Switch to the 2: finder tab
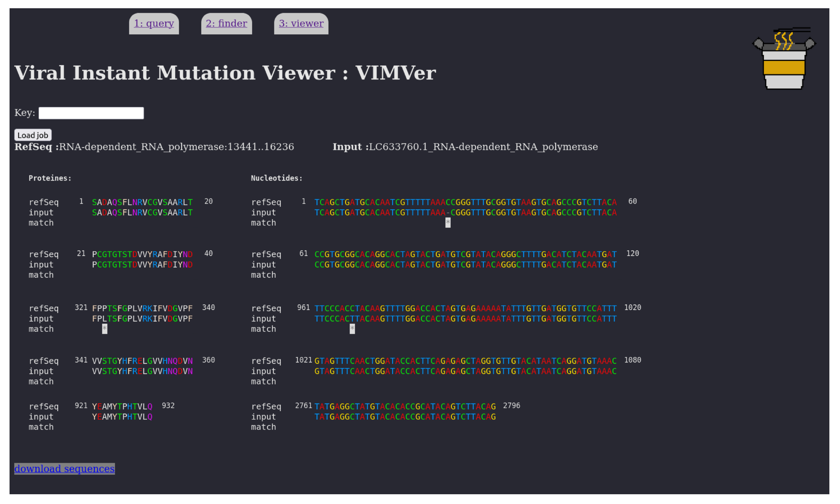Viewport: 840px width, 504px height. coord(226,23)
